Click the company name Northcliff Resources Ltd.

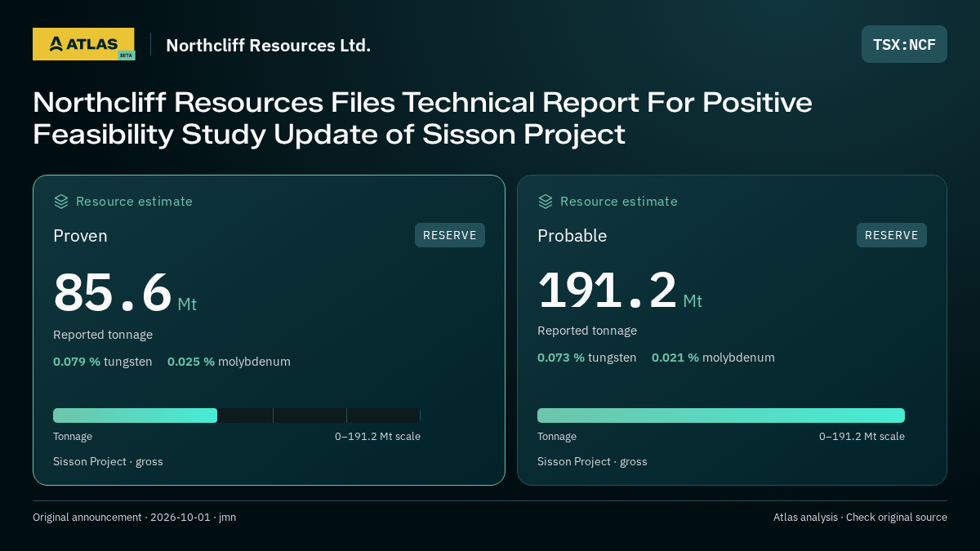[x=269, y=45]
